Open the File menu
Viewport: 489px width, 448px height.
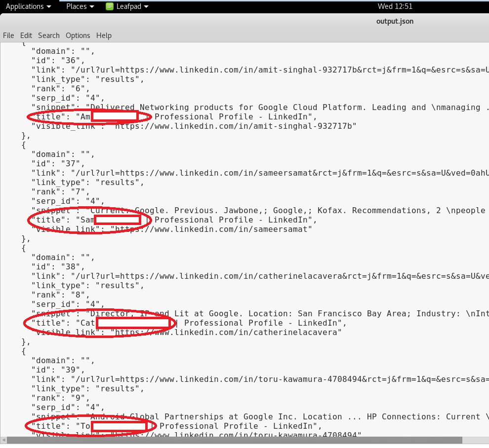pyautogui.click(x=8, y=36)
